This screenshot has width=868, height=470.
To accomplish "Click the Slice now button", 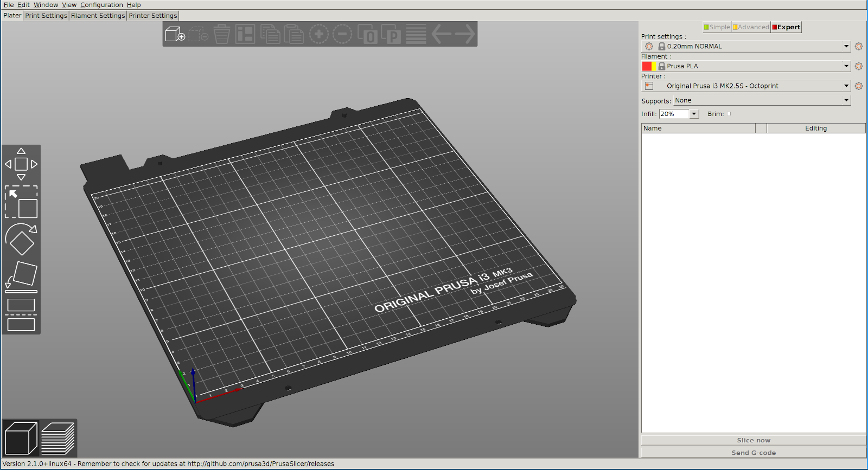I will tap(754, 440).
